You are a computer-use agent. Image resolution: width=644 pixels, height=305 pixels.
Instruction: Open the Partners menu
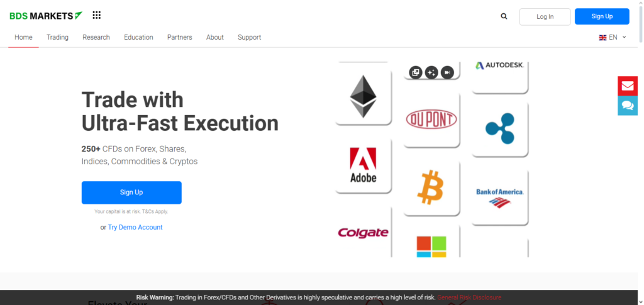[180, 37]
